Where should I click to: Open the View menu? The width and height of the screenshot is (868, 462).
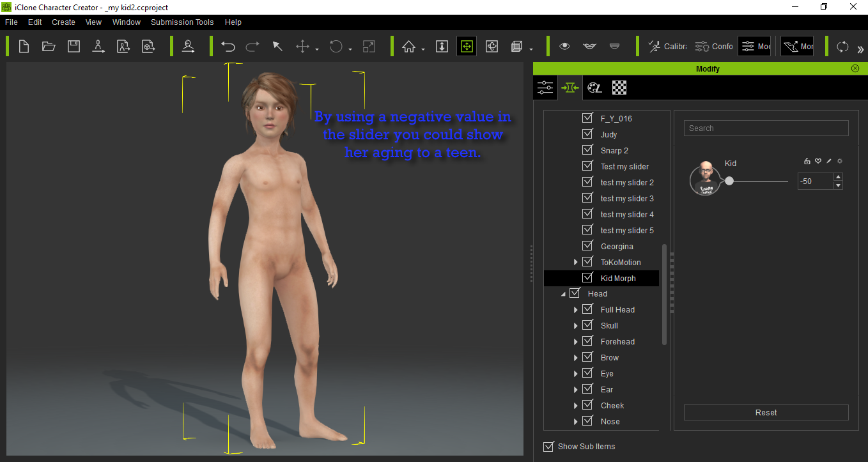(x=94, y=22)
